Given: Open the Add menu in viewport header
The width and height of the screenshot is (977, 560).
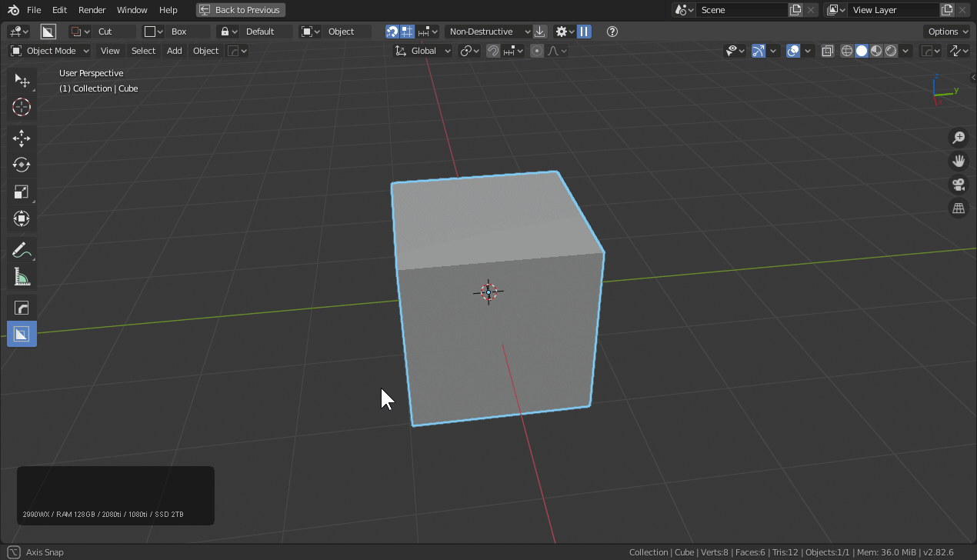Looking at the screenshot, I should 175,51.
